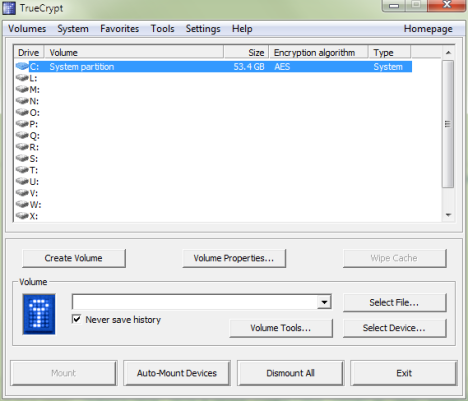The width and height of the screenshot is (468, 401).
Task: Click inside the volume path input field
Action: click(195, 302)
